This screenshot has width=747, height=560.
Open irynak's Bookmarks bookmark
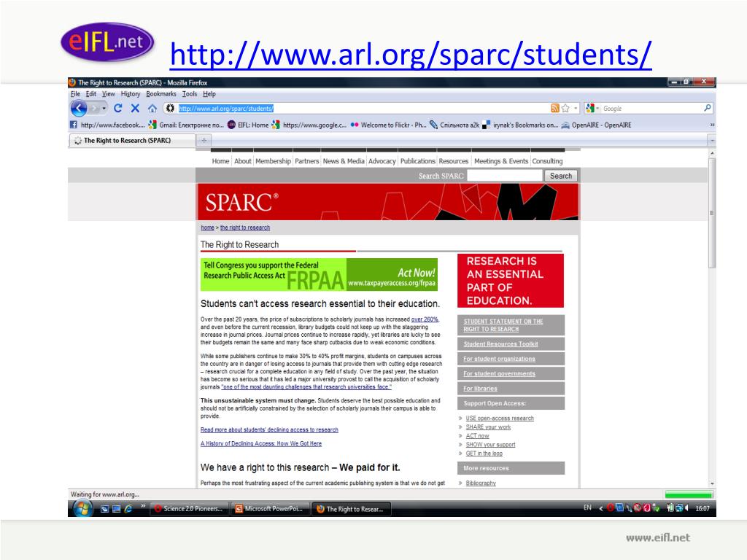tap(520, 125)
